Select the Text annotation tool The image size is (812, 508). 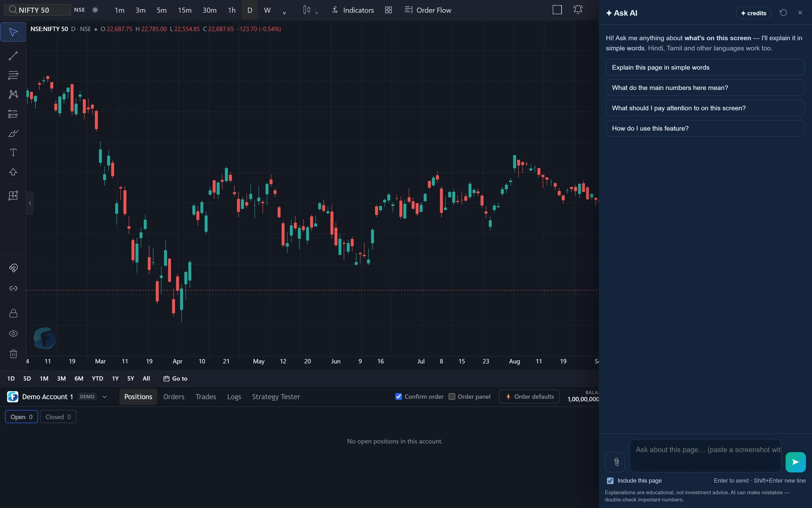point(13,152)
